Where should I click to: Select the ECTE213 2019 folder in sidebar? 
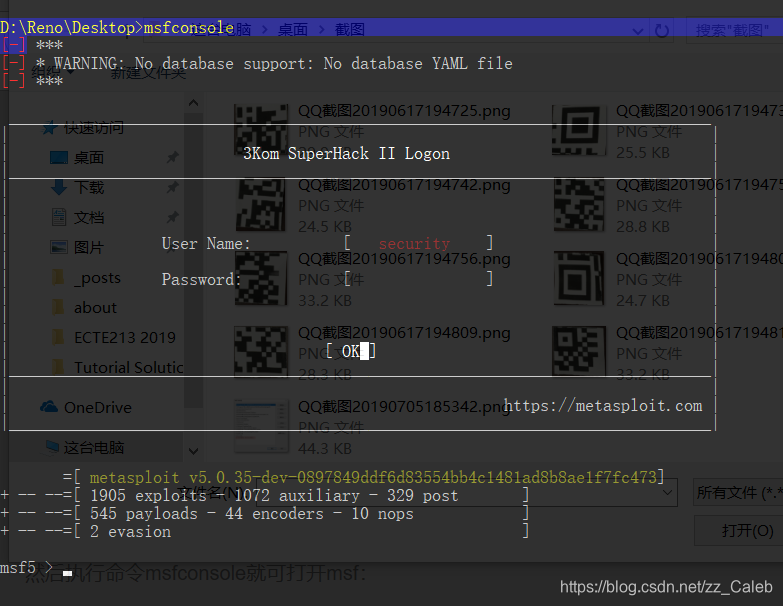coord(114,337)
